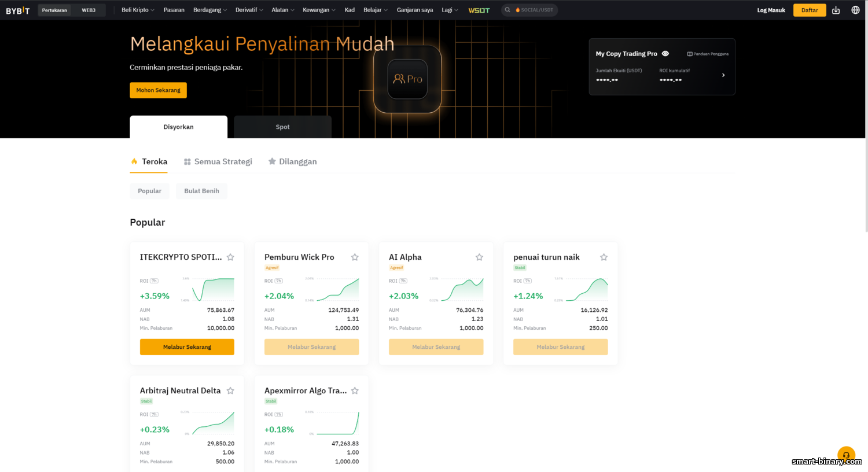Open the Apexmirror Algo Tra strategy title
Viewport: 868px width, 472px height.
(x=306, y=390)
